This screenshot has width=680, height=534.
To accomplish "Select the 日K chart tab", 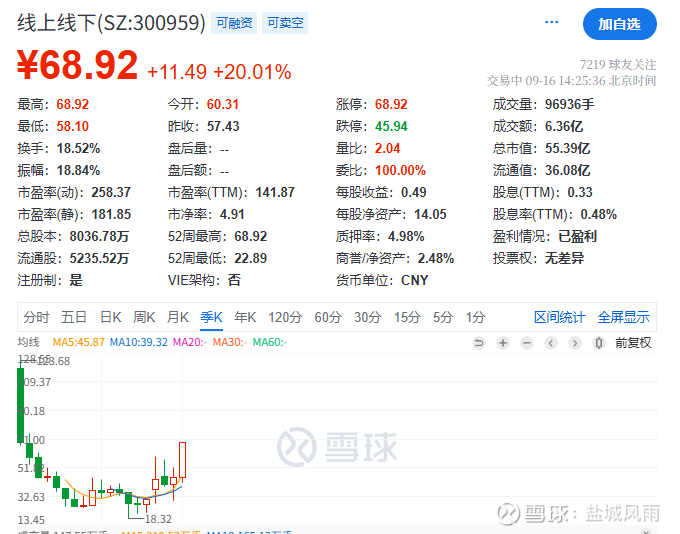I will coord(111,317).
